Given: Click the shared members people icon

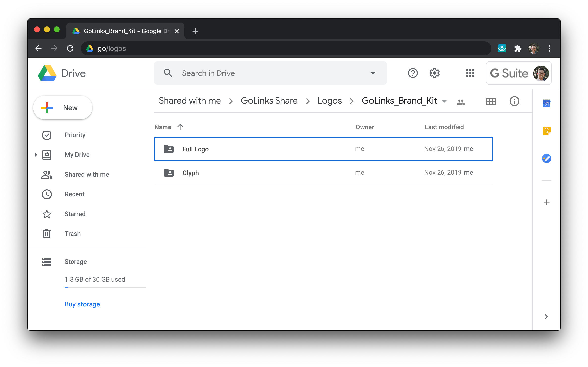Looking at the screenshot, I should [460, 102].
